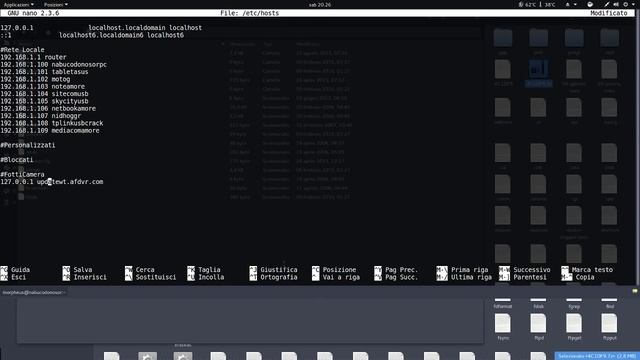Click the afdvr.com blocked host line

click(x=52, y=182)
